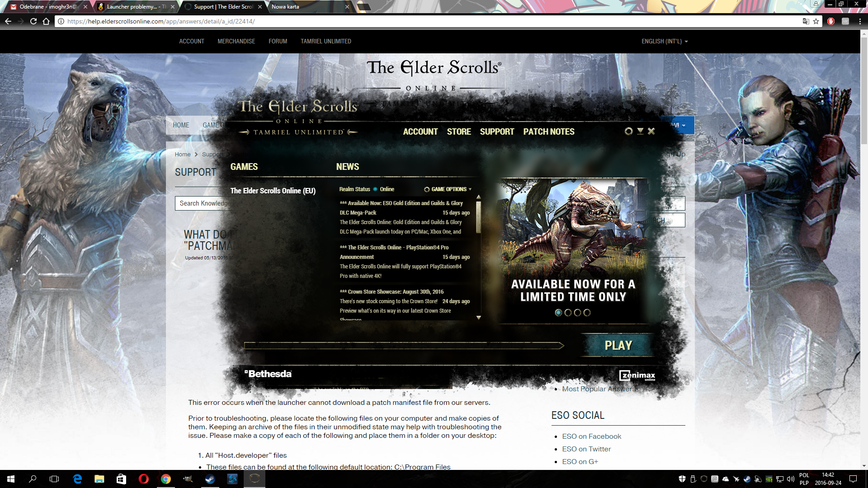The width and height of the screenshot is (868, 488).
Task: Select third banner carousel dot
Action: [577, 313]
